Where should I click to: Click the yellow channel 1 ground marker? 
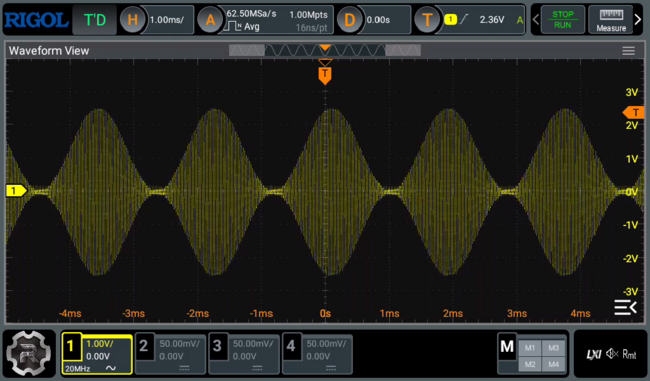(x=16, y=191)
